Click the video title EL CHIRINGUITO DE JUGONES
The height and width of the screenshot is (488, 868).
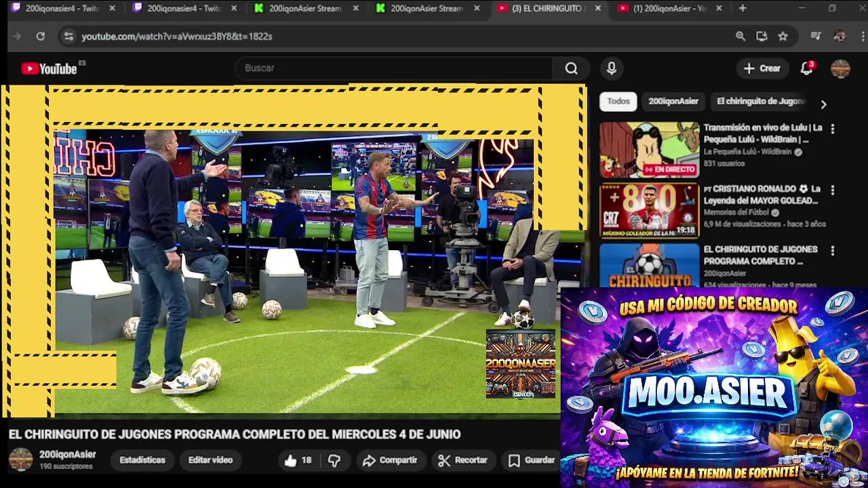235,434
